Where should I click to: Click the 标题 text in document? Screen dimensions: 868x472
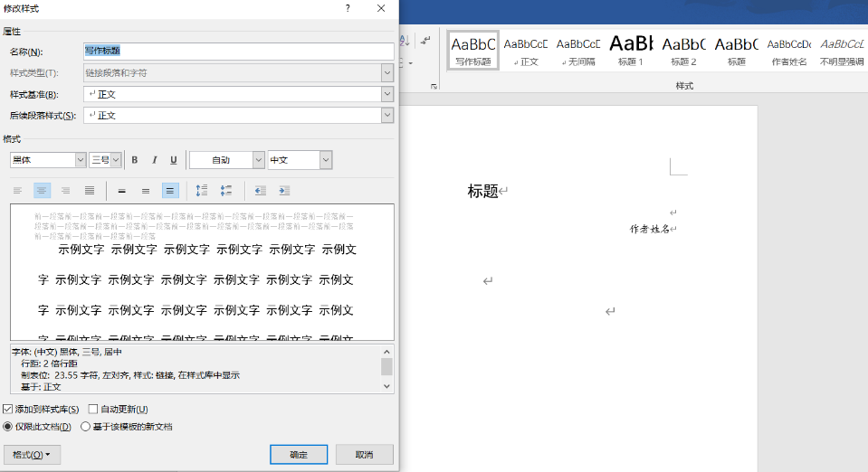pos(482,192)
